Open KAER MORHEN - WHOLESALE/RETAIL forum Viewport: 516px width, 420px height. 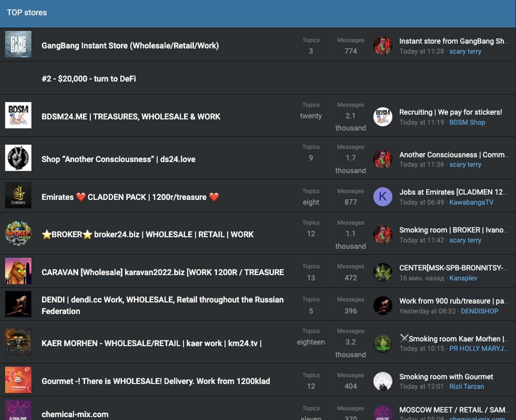152,343
